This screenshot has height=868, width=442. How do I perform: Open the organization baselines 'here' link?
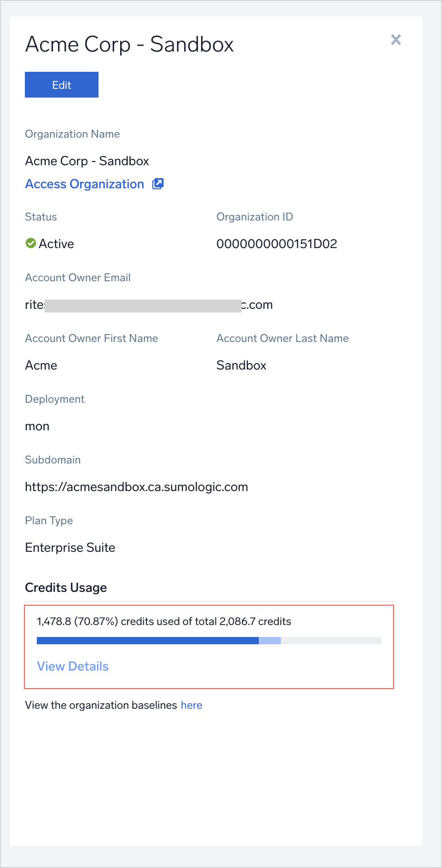[191, 705]
